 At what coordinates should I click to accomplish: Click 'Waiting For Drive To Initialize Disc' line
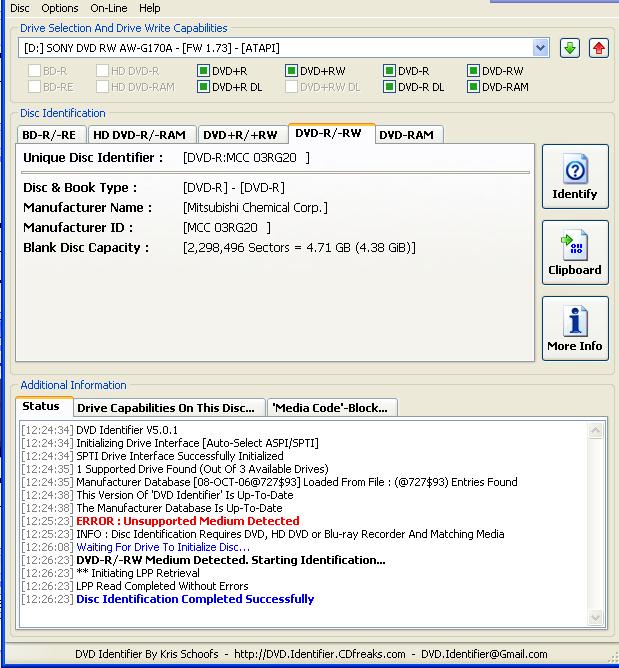(163, 547)
